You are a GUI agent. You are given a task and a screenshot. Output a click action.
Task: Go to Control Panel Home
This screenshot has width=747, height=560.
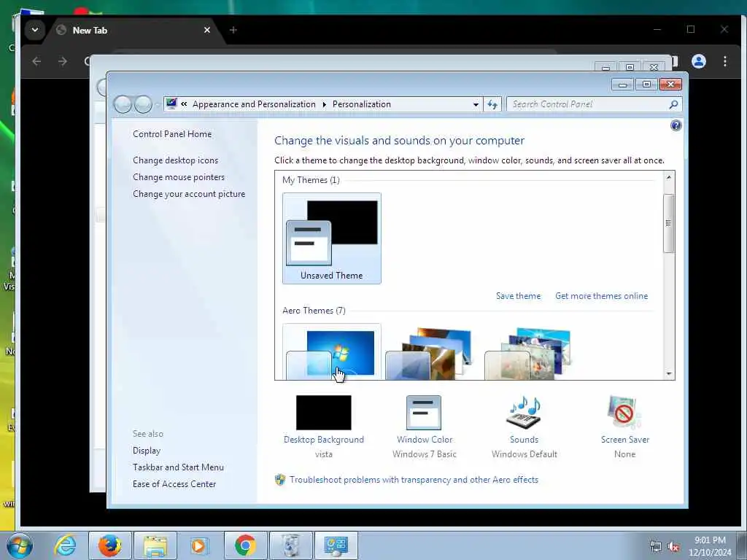(172, 134)
